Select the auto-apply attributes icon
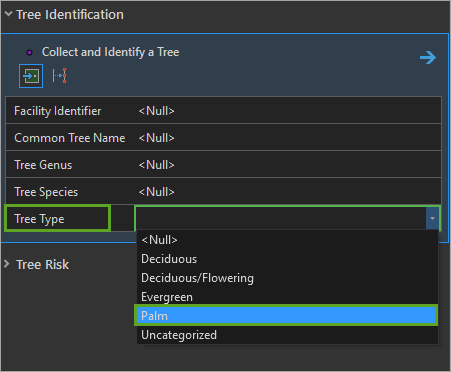Screen dimensions: 451x372 pyautogui.click(x=31, y=76)
